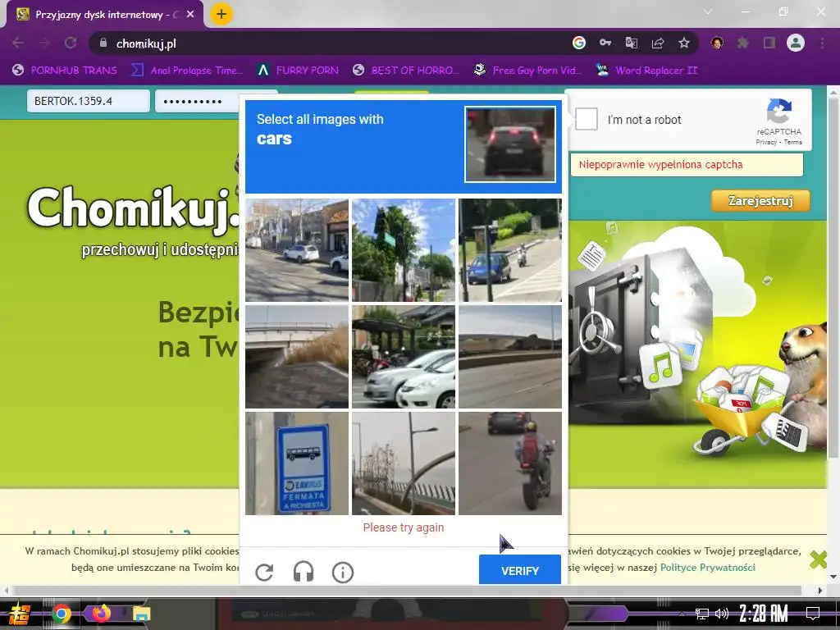Screen dimensions: 840x630
Task: Open Firefox from the taskbar
Action: (x=101, y=614)
